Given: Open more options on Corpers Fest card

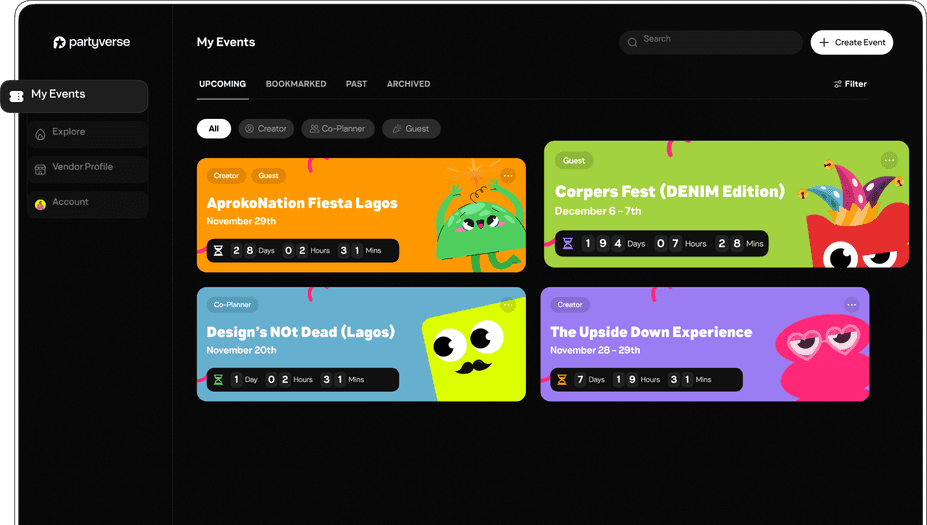Looking at the screenshot, I should pos(889,160).
